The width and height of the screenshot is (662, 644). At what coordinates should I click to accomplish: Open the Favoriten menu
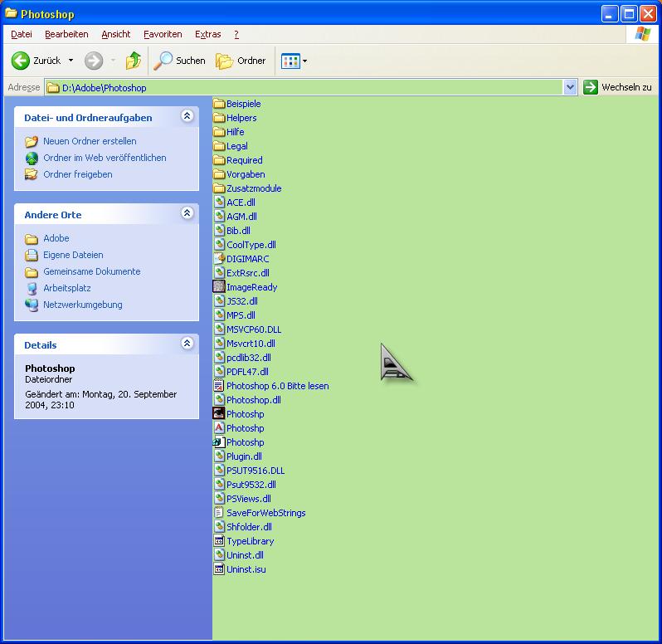pyautogui.click(x=163, y=34)
